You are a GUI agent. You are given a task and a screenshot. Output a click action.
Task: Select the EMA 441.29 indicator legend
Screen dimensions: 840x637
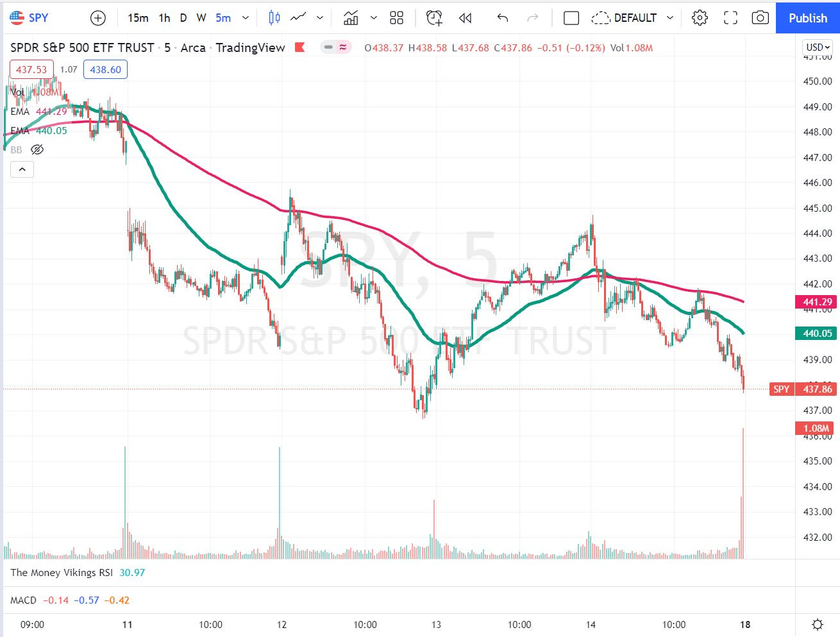click(x=38, y=112)
